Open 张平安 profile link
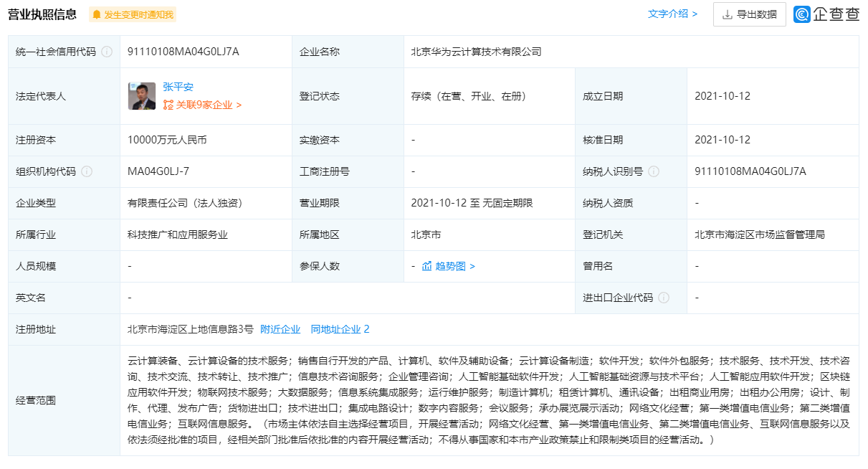868x469 pixels. point(178,87)
